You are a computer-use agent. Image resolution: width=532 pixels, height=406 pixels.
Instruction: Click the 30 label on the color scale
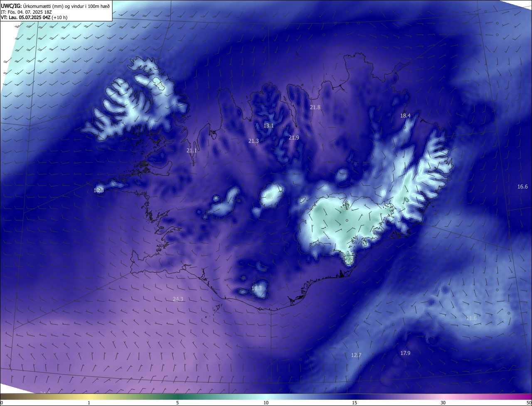(x=443, y=403)
